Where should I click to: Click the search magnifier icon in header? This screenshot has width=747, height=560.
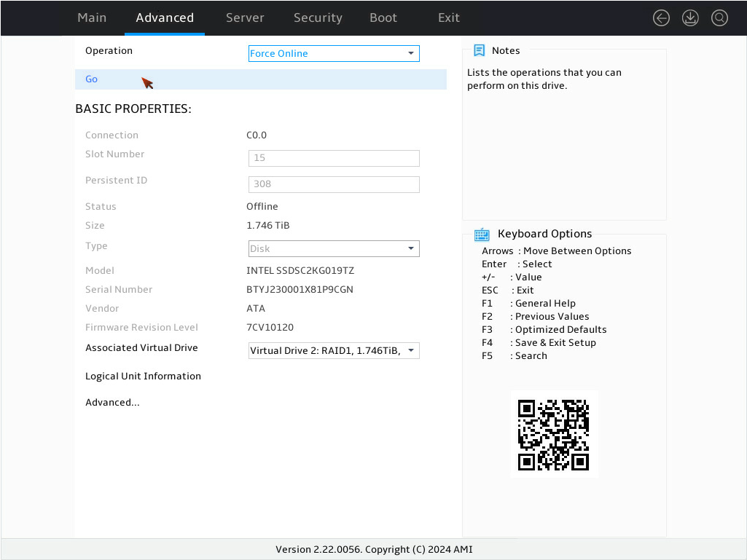coord(719,18)
